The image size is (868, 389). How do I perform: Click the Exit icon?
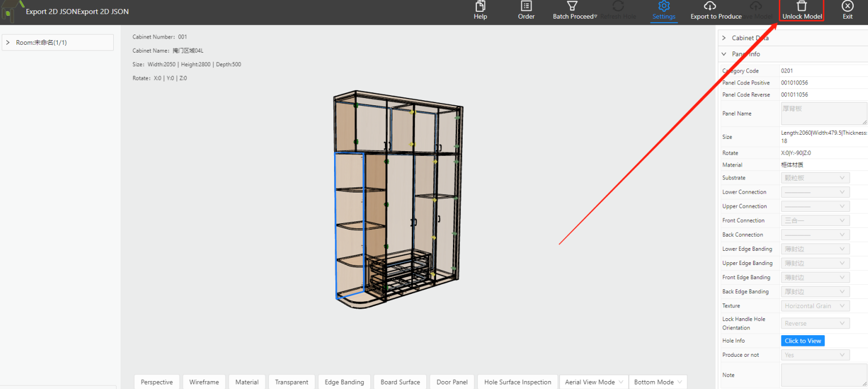[848, 6]
